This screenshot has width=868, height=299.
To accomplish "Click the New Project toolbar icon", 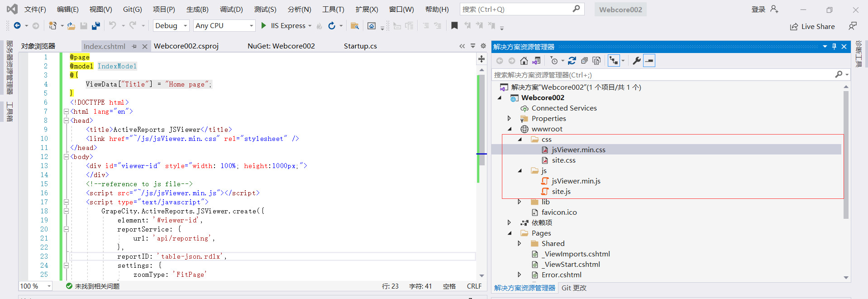I will [53, 26].
